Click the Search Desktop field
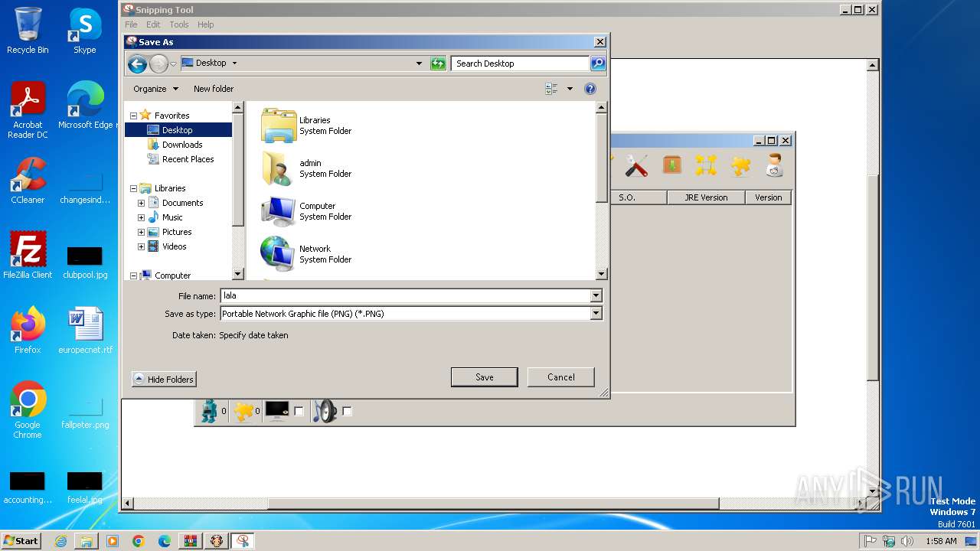This screenshot has width=980, height=551. click(520, 64)
